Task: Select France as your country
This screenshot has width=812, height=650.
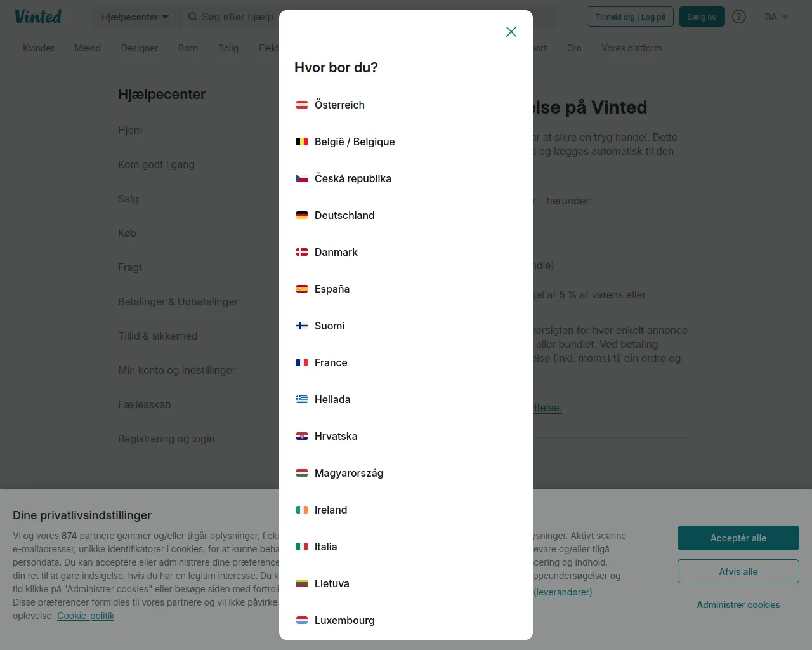Action: click(x=331, y=362)
